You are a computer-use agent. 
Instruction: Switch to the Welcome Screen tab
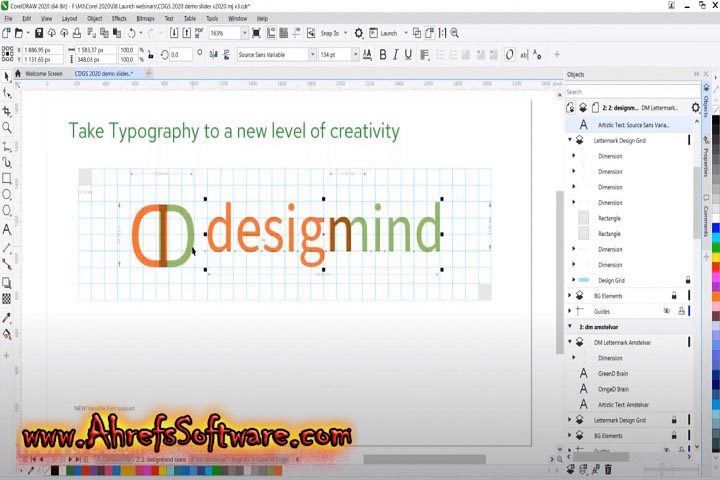coord(43,73)
